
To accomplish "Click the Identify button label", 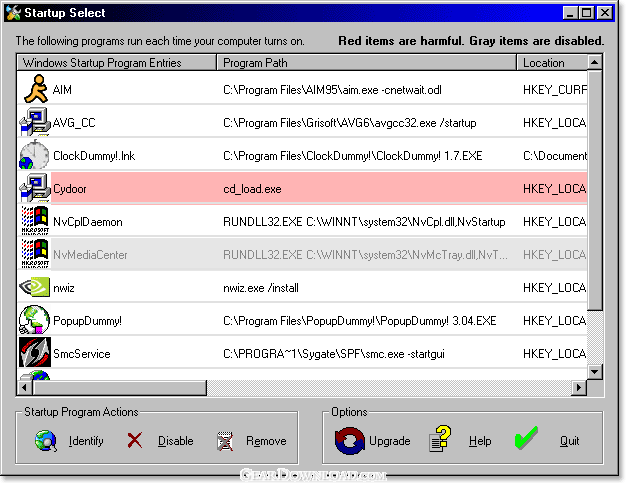I will 86,441.
